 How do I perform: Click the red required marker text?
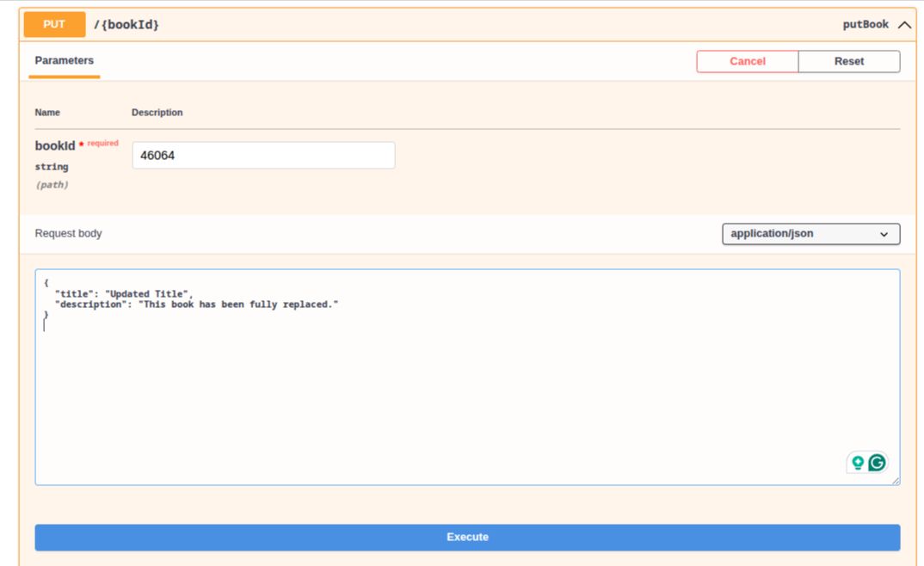tap(102, 143)
